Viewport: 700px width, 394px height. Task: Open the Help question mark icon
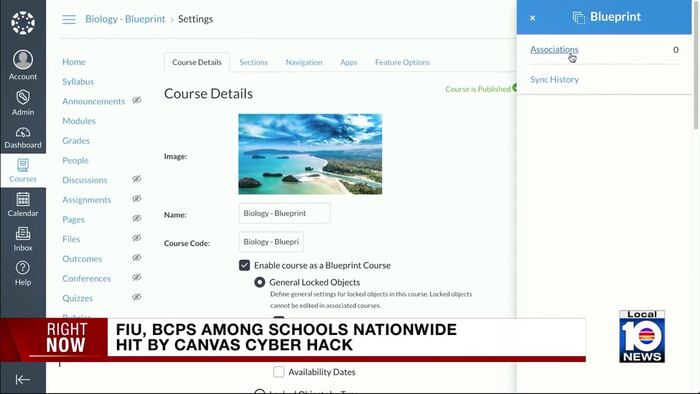tap(23, 268)
